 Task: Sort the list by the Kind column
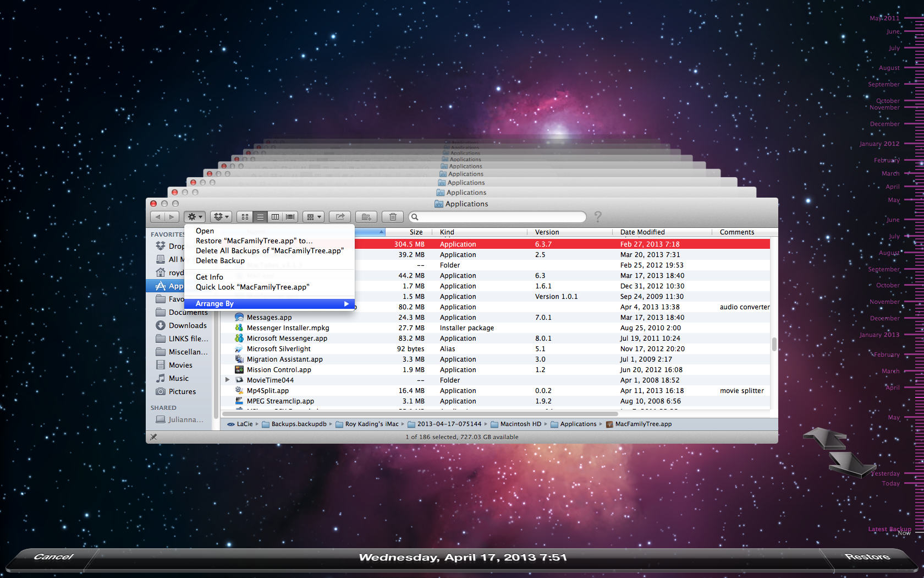[x=480, y=232]
